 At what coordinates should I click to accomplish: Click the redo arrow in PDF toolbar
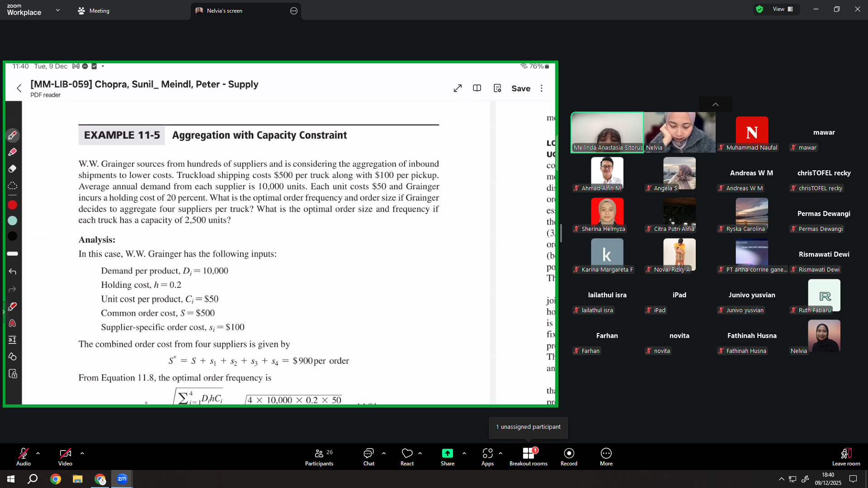12,289
